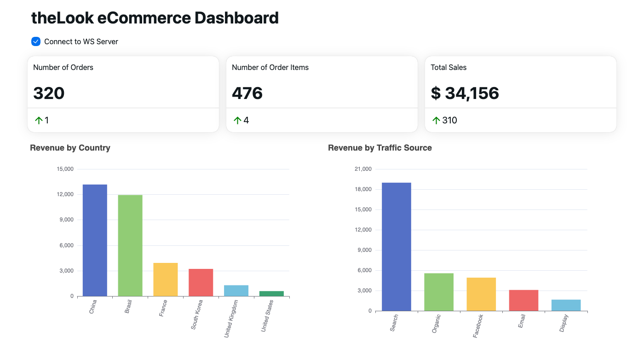This screenshot has width=644, height=349.
Task: Select the light blue United Kingdom bar
Action: click(236, 291)
